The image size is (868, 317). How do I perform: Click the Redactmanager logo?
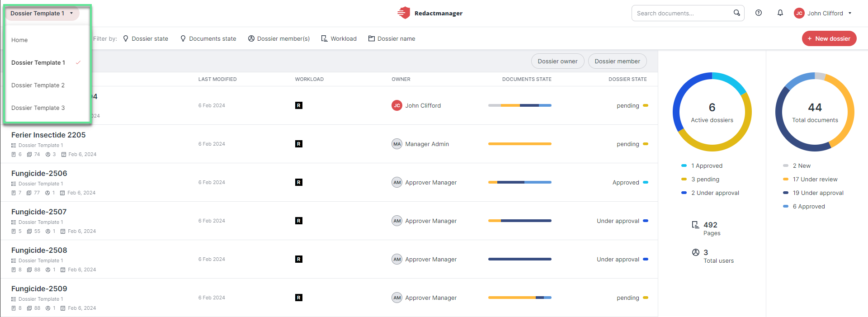pyautogui.click(x=430, y=13)
